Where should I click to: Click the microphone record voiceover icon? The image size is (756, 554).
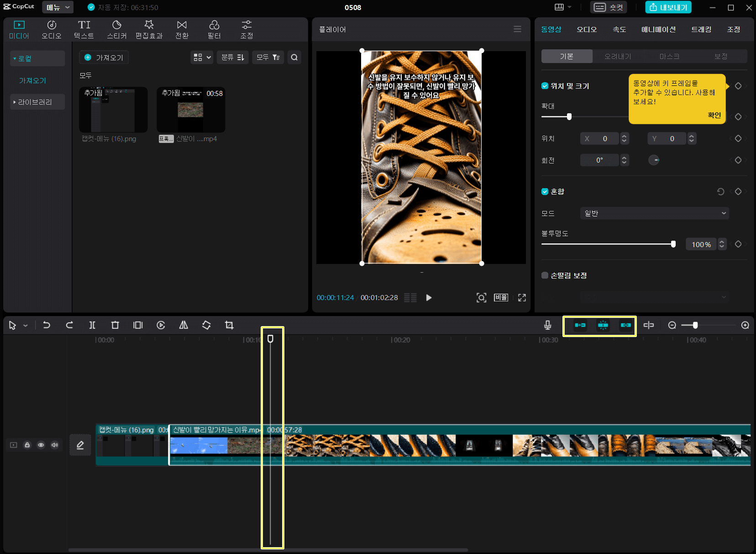[x=547, y=325]
